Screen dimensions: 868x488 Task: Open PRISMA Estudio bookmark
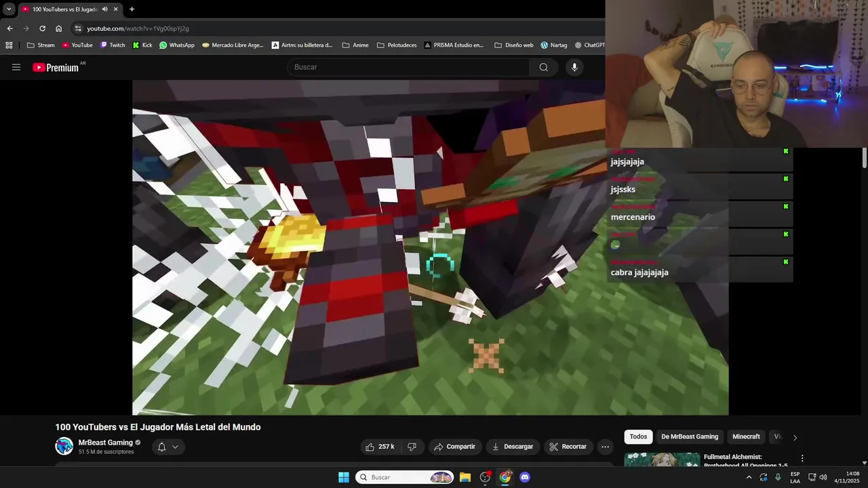pyautogui.click(x=454, y=45)
